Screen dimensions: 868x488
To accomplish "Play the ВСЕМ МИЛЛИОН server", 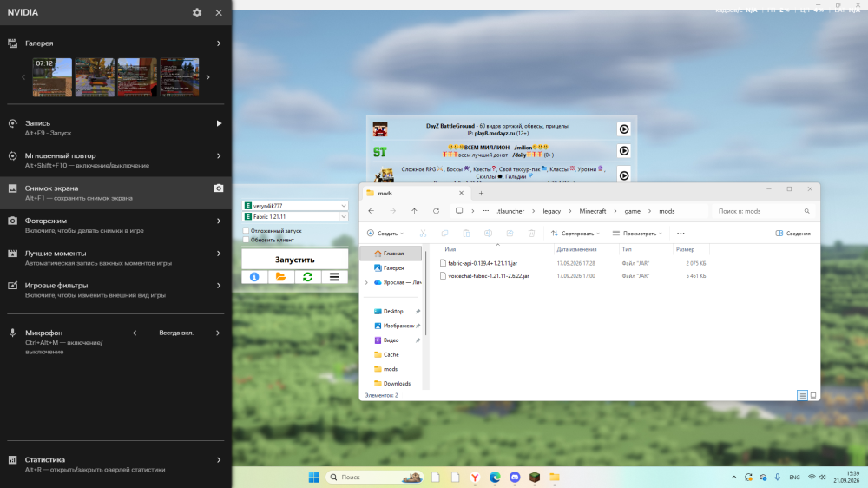I will (624, 151).
